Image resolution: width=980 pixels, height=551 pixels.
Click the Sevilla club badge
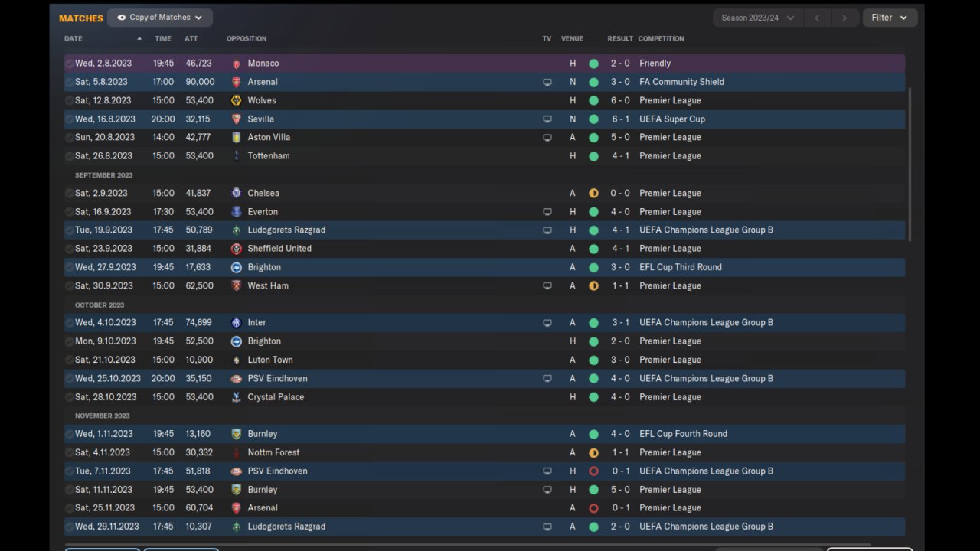pyautogui.click(x=236, y=119)
